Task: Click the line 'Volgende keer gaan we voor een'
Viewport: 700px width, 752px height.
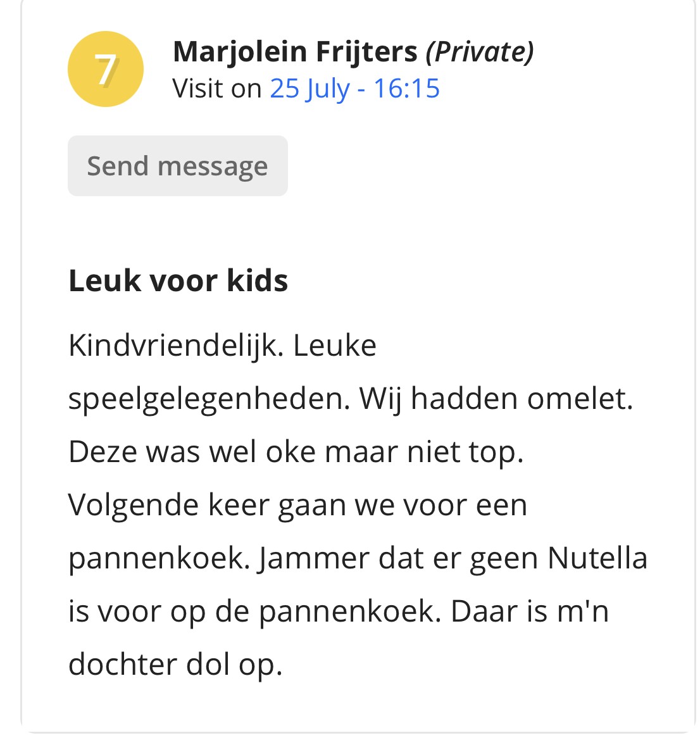Action: click(x=297, y=506)
